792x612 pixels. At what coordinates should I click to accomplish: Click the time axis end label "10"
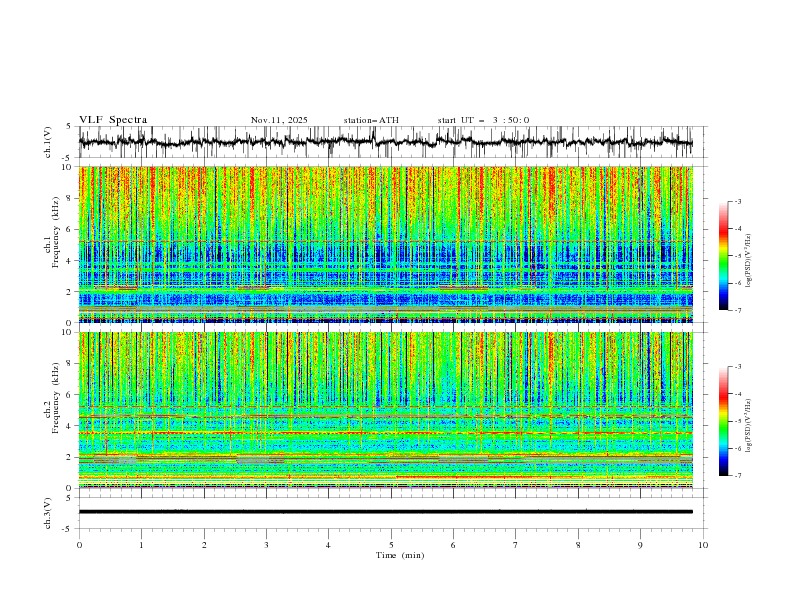703,545
